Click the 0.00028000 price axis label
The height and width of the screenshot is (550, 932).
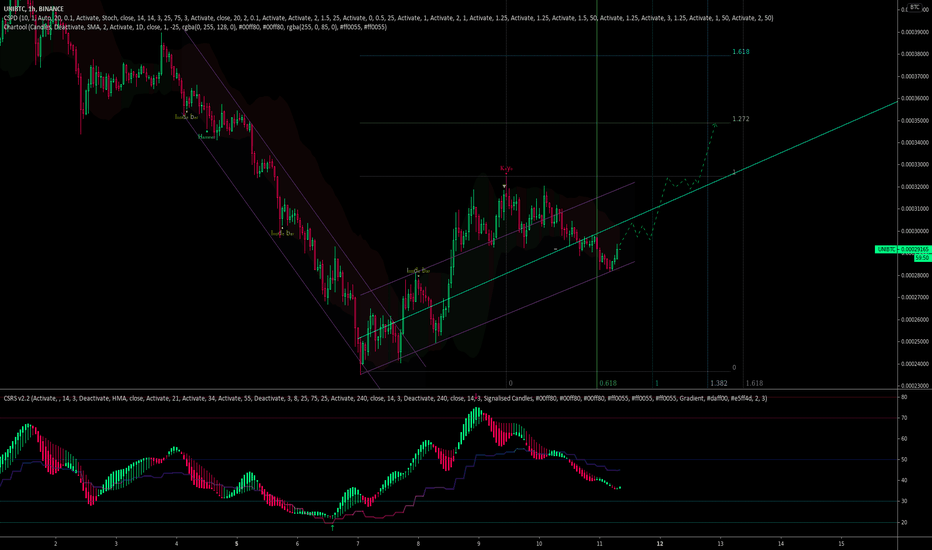pos(914,275)
